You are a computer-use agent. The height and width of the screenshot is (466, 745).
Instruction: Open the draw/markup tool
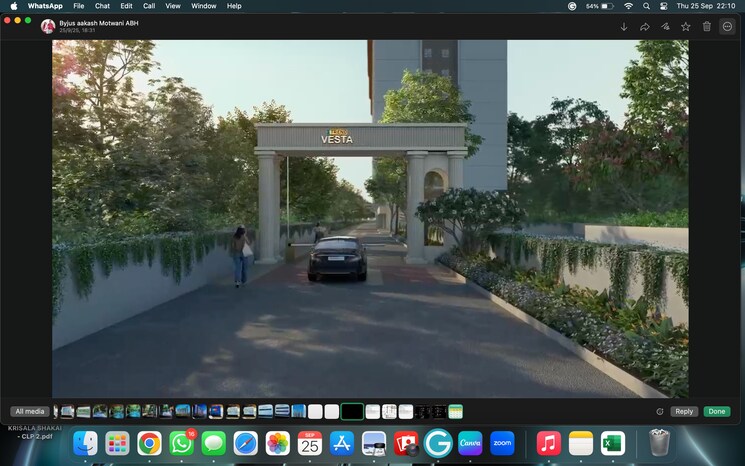(665, 27)
